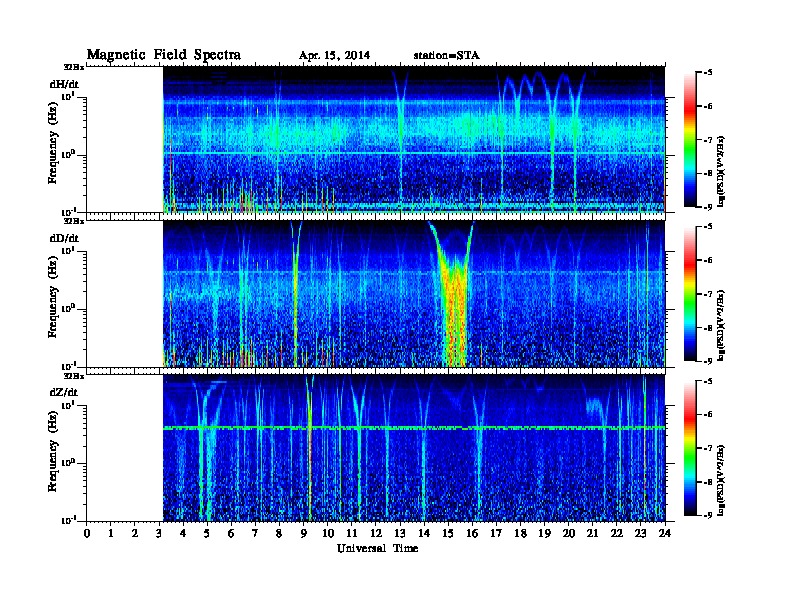Click the "Magnetic Field Spectra" title
Viewport: 792px width, 612px height.
pyautogui.click(x=164, y=55)
